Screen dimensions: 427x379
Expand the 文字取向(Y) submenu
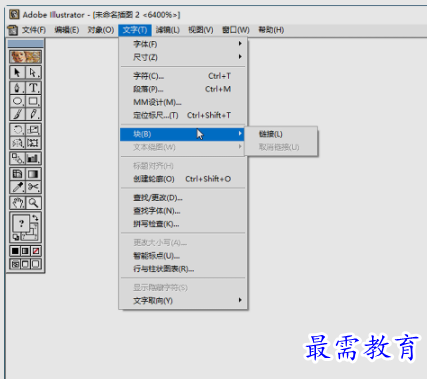183,301
